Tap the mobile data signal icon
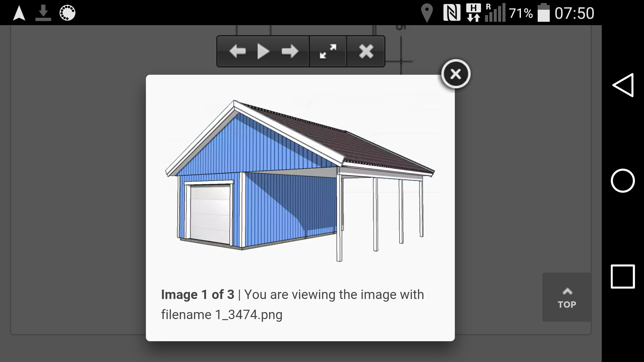The width and height of the screenshot is (644, 362). [x=495, y=13]
